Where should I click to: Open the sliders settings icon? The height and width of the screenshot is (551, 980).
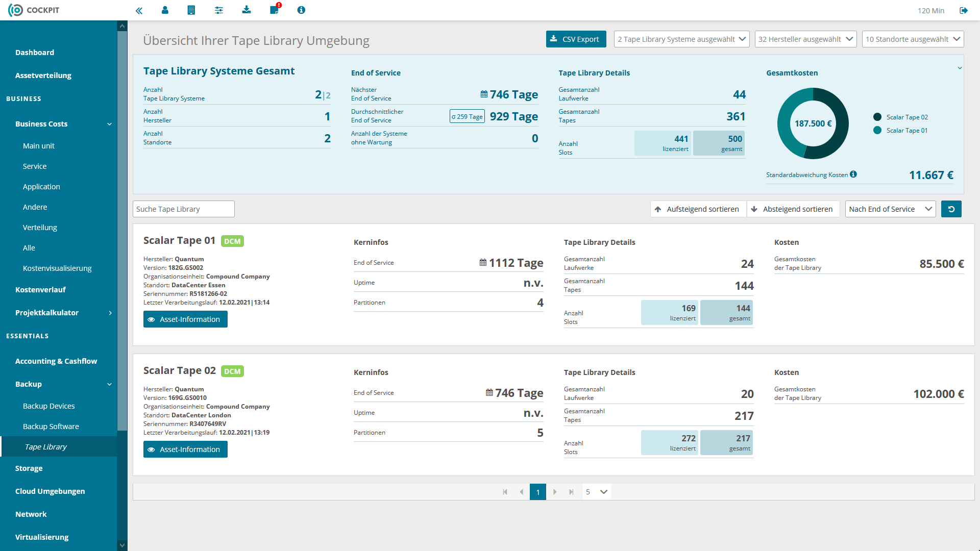click(219, 10)
